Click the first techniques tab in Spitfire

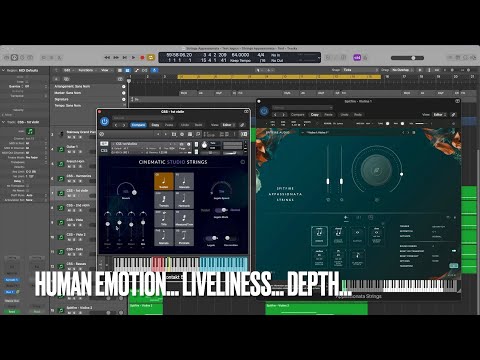coord(346,218)
